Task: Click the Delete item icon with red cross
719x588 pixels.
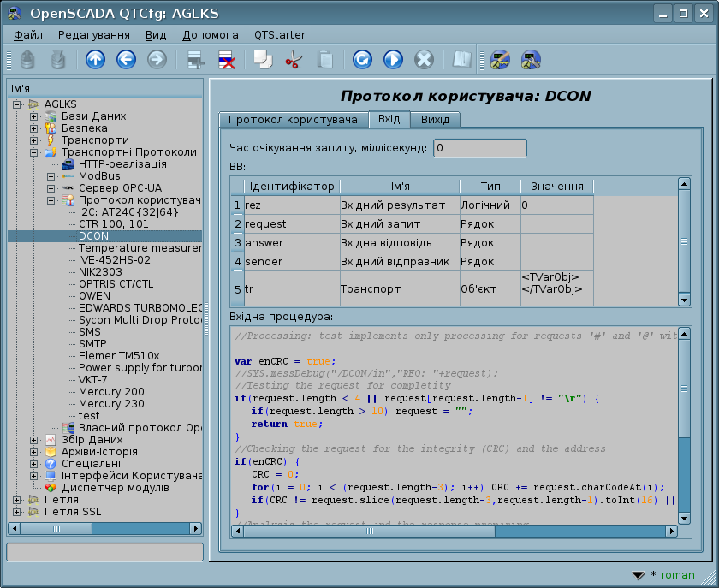Action: click(227, 59)
